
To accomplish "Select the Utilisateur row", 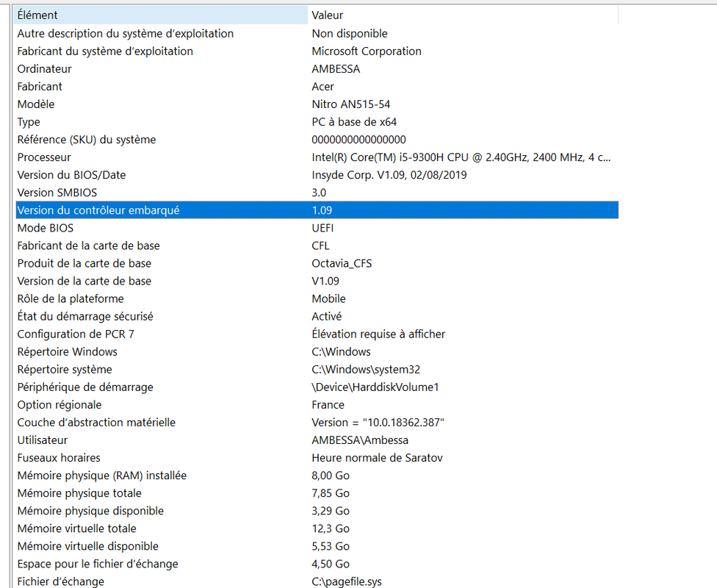I will tap(317, 440).
